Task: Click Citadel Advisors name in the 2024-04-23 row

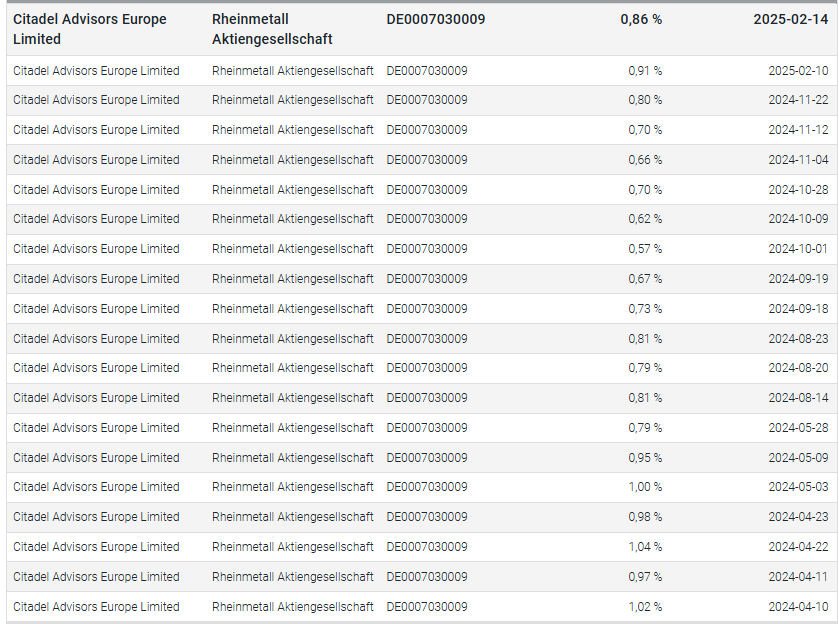Action: click(x=96, y=517)
